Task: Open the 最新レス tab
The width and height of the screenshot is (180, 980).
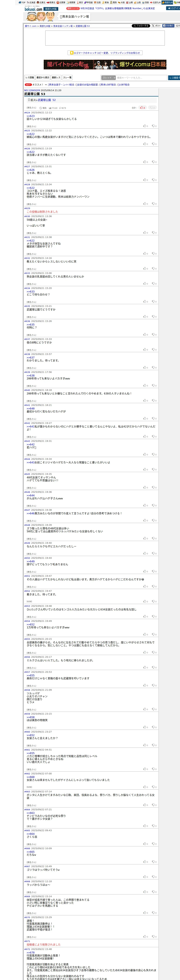Action: pos(56,78)
